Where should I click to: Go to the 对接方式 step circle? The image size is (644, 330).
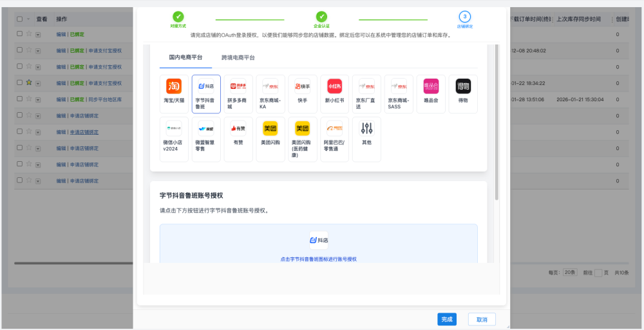(x=178, y=17)
